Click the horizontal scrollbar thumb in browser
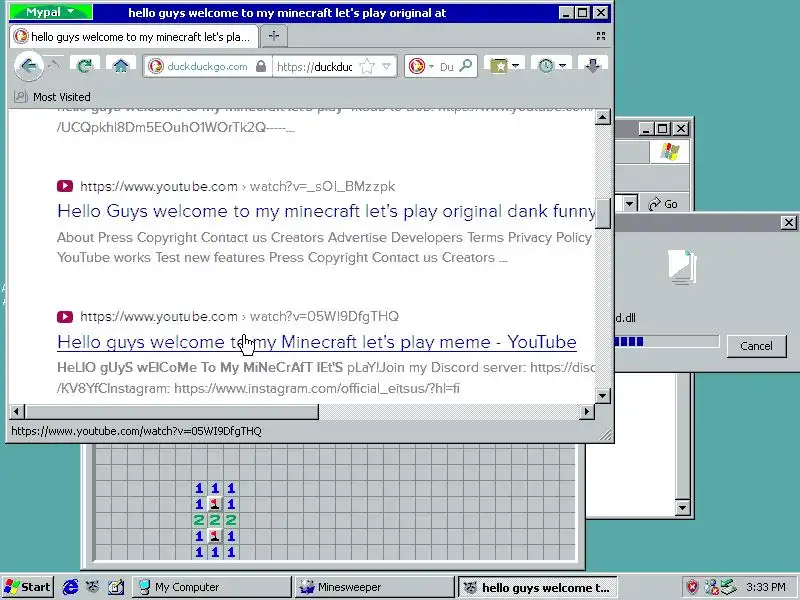This screenshot has width=800, height=600. coord(171,411)
